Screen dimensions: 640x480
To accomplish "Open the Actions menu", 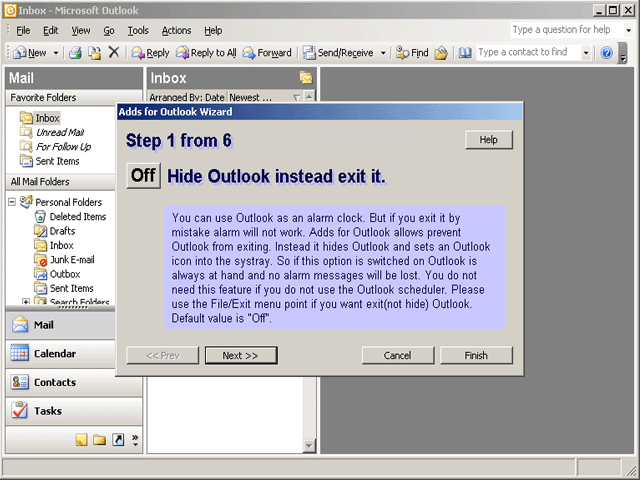I will (176, 31).
